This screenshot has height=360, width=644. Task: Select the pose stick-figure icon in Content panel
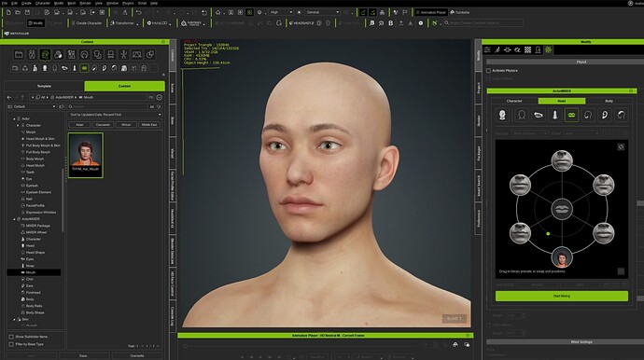(x=123, y=54)
